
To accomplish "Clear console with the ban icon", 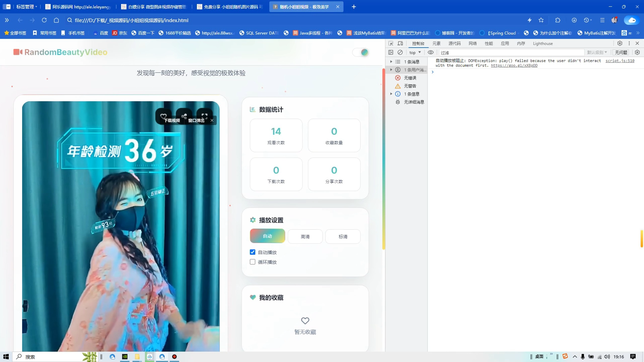I will (400, 52).
